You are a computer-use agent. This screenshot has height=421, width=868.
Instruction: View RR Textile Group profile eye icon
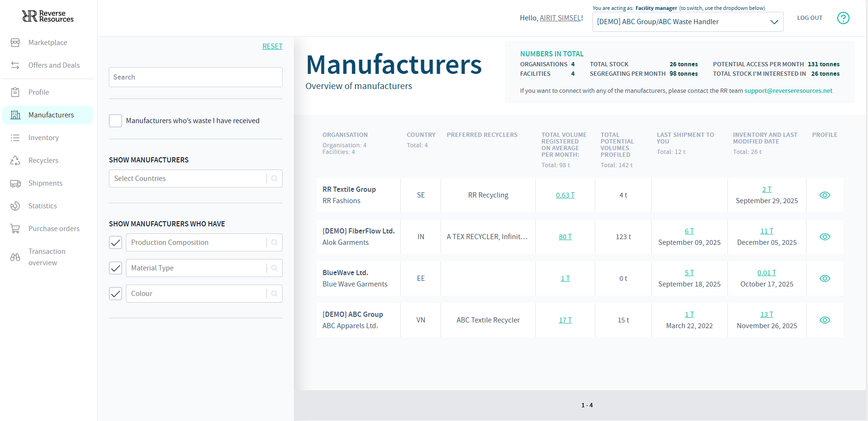click(824, 195)
